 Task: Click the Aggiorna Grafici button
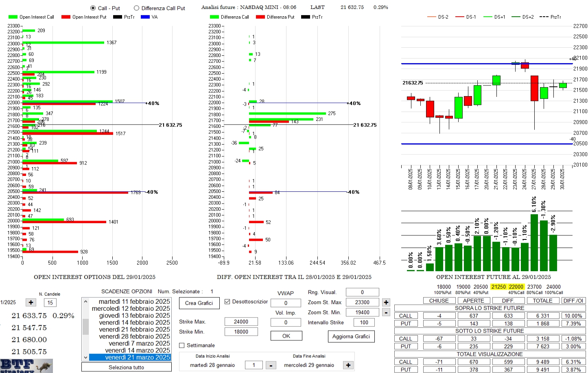(351, 336)
